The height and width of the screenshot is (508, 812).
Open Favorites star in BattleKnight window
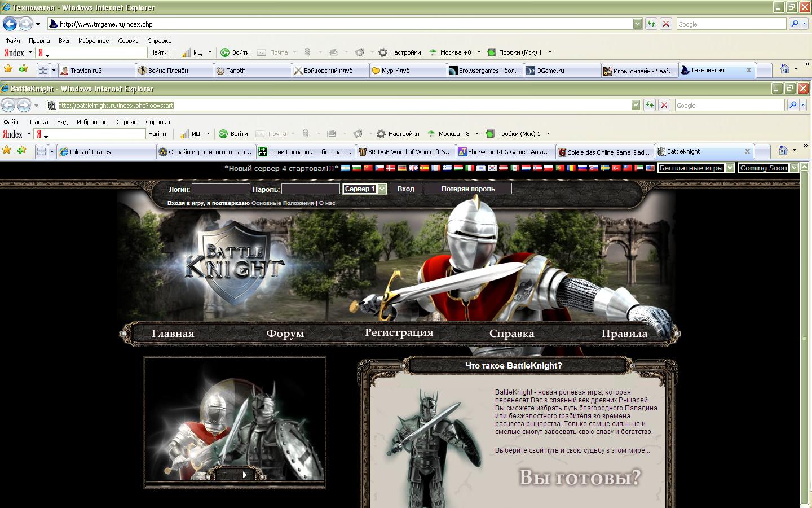[x=7, y=150]
